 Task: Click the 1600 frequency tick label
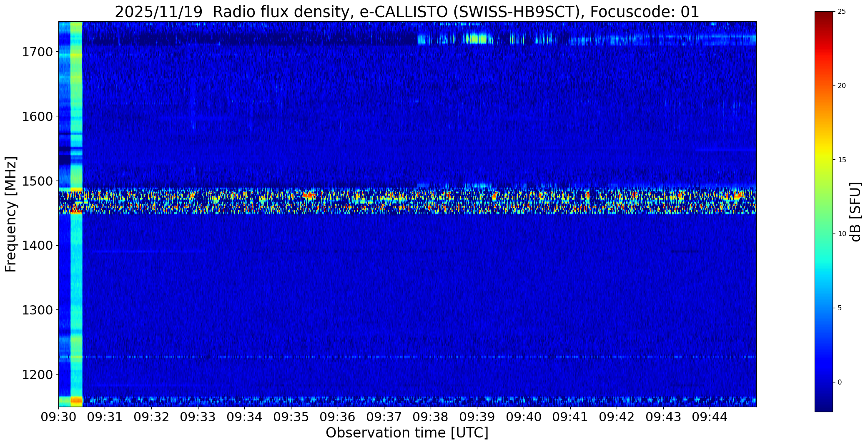(37, 116)
